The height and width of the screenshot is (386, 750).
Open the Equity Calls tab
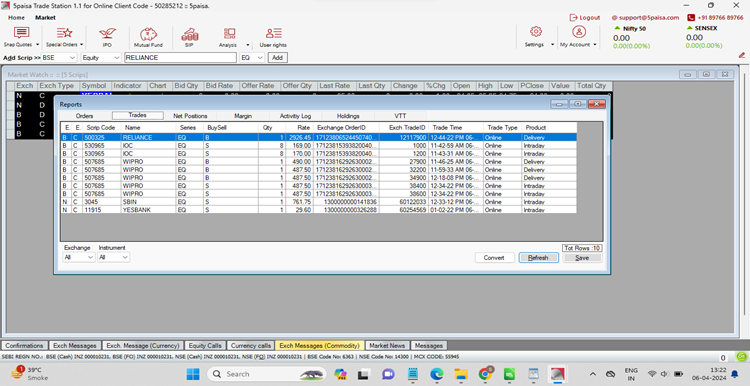205,345
